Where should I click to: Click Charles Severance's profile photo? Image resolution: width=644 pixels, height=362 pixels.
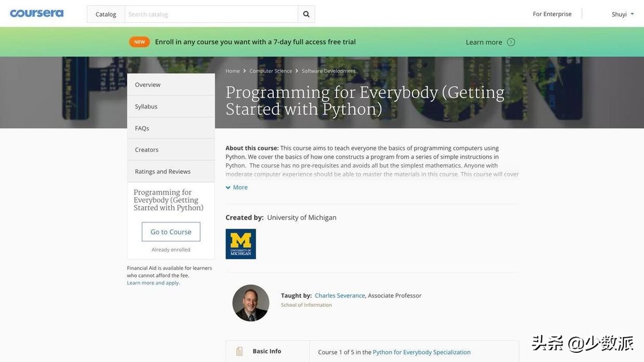point(251,303)
